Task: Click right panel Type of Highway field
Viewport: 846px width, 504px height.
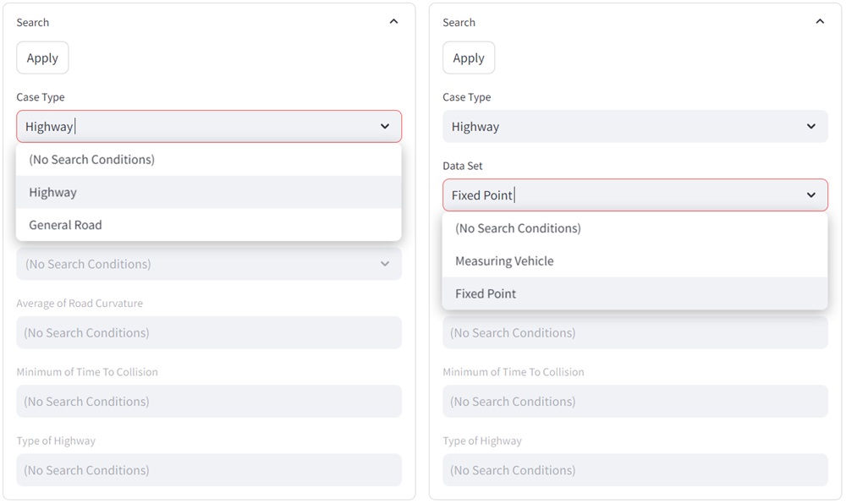Action: pos(634,470)
